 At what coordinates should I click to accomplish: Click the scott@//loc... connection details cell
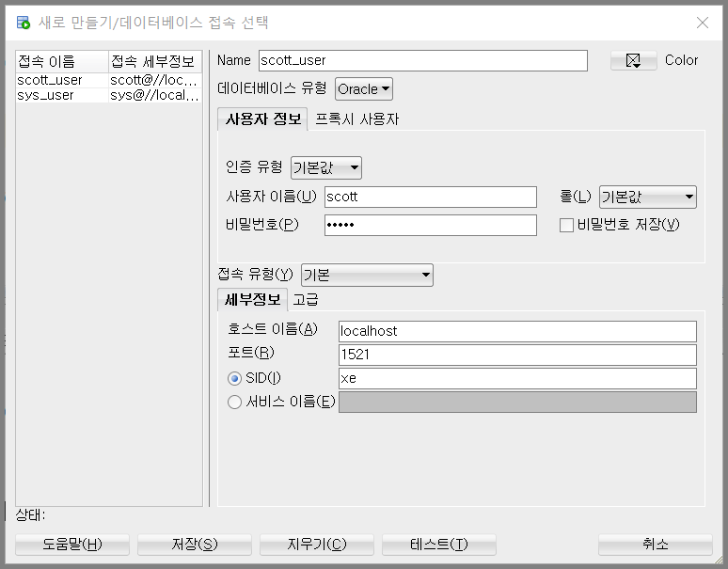click(x=155, y=80)
